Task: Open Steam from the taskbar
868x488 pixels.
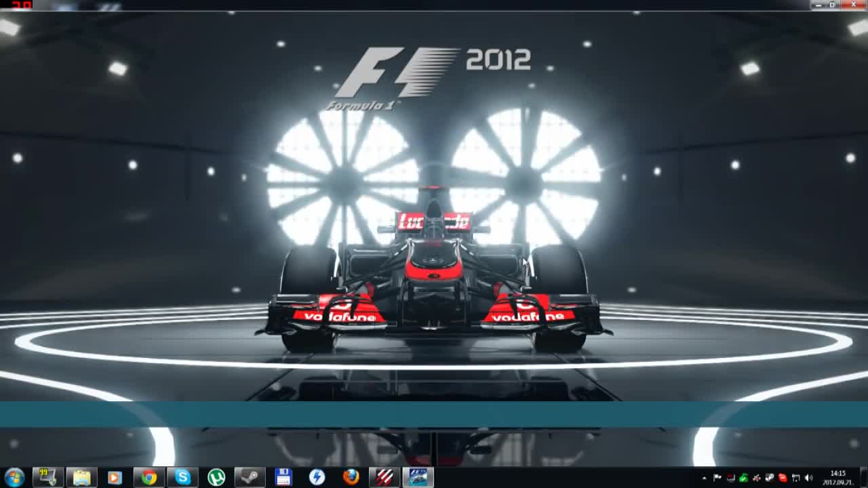Action: click(250, 477)
